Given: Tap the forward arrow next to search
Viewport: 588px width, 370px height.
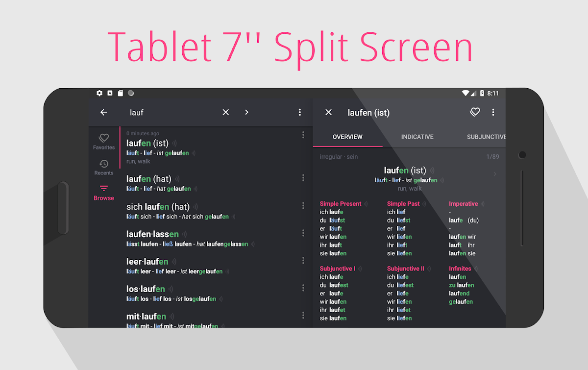Looking at the screenshot, I should (246, 112).
